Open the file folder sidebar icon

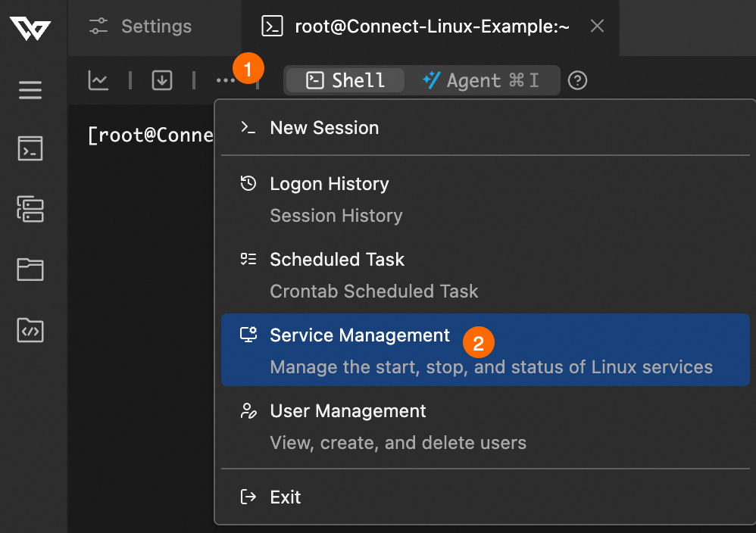click(30, 270)
